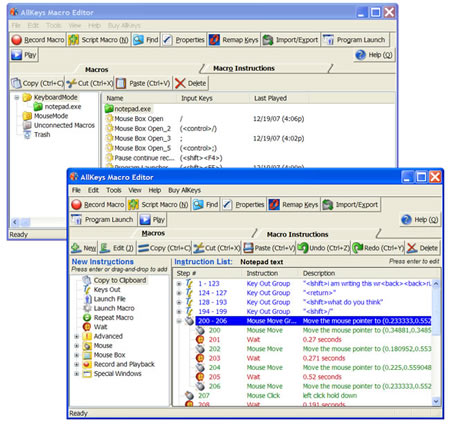450x426 pixels.
Task: Click Script Macro (N) in the back window
Action: (98, 40)
